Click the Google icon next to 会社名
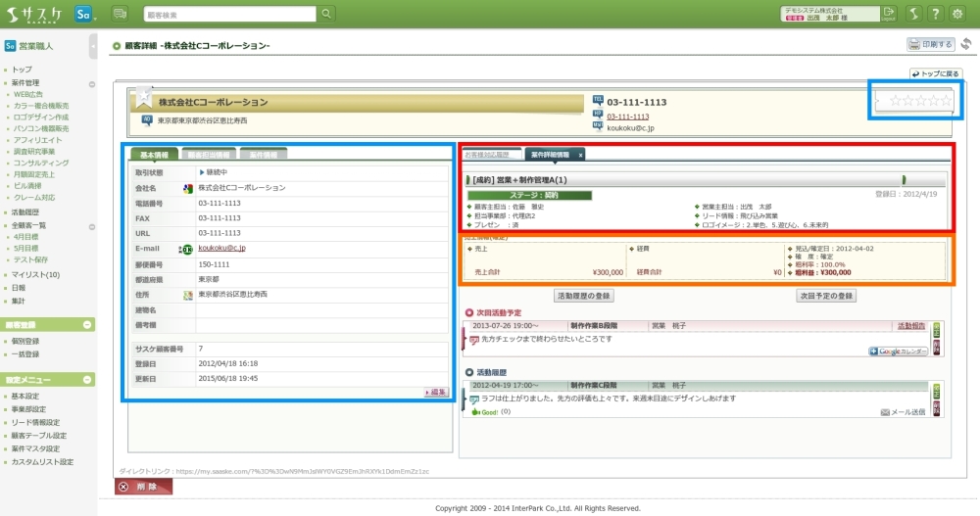The height and width of the screenshot is (516, 980). coord(188,187)
